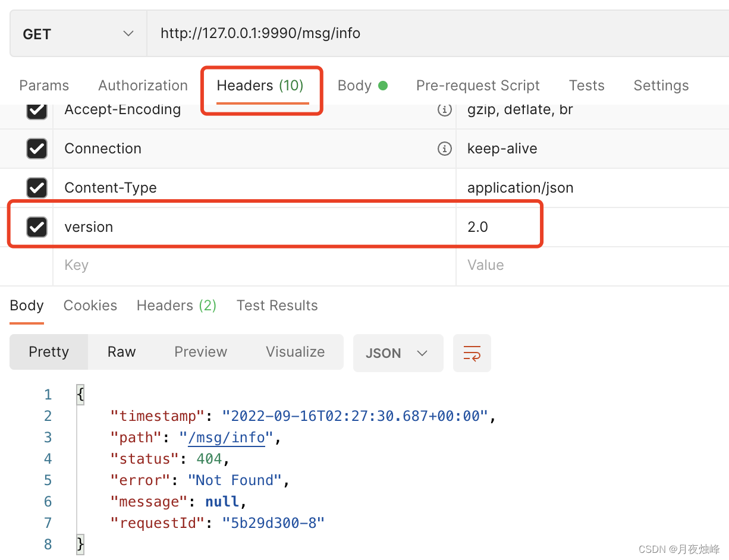Click info icon beside Connection header

[x=444, y=149]
